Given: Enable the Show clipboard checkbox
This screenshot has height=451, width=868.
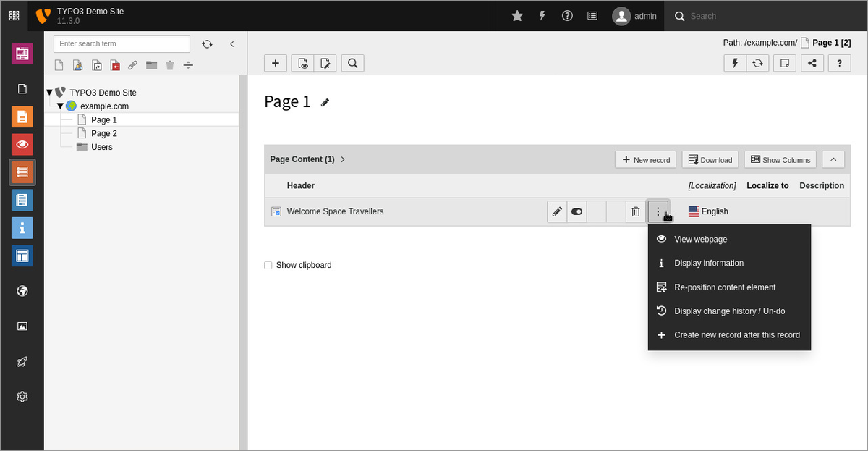Looking at the screenshot, I should tap(268, 265).
